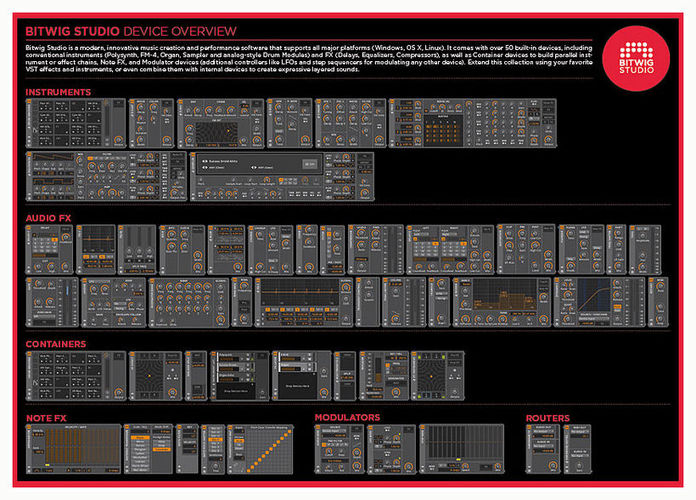This screenshot has height=500, width=696.
Task: Click the MODULATORS section heading
Action: [348, 417]
